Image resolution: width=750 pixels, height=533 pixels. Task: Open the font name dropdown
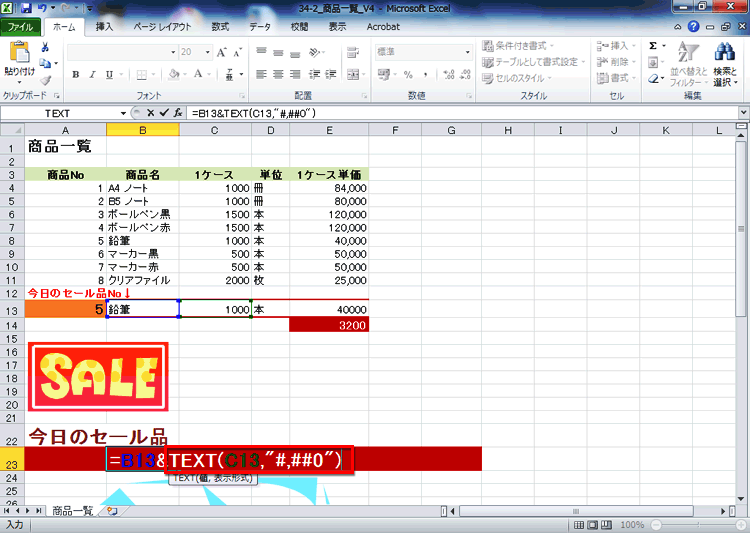pos(173,52)
